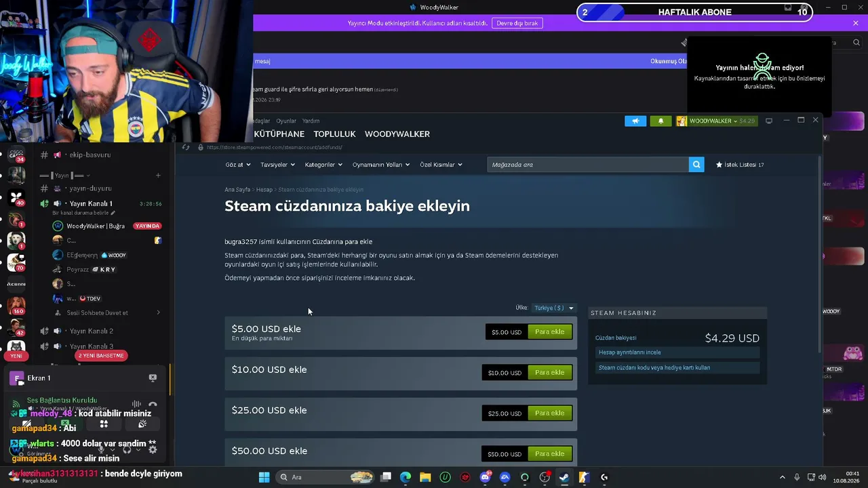Click the store search magnifier button
Image resolution: width=868 pixels, height=488 pixels.
pos(696,165)
